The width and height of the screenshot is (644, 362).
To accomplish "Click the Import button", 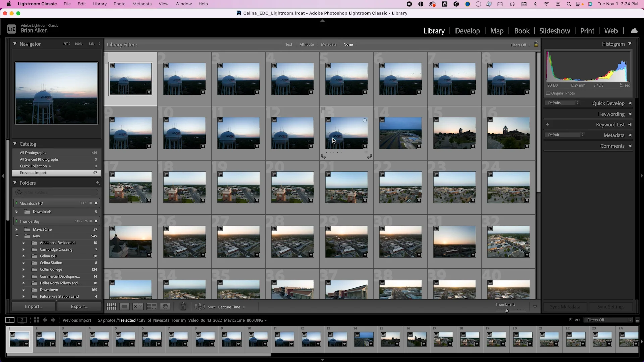I will pos(33,306).
